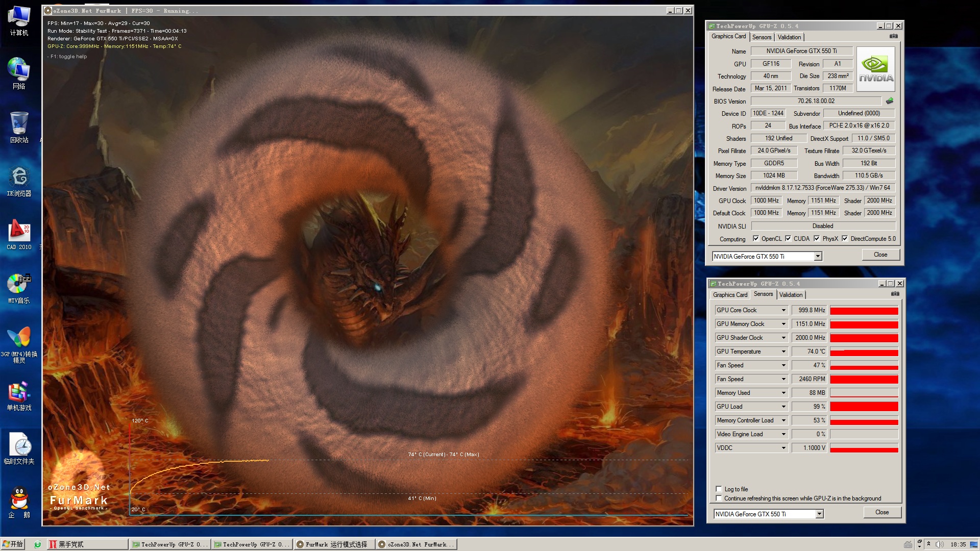
Task: Click the upper GPU-Z title bar icon
Action: pos(711,26)
